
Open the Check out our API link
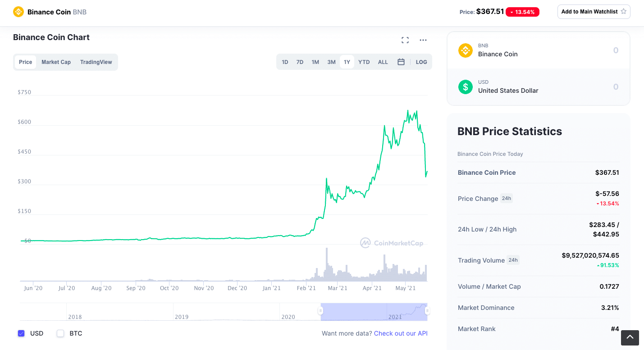pos(401,333)
